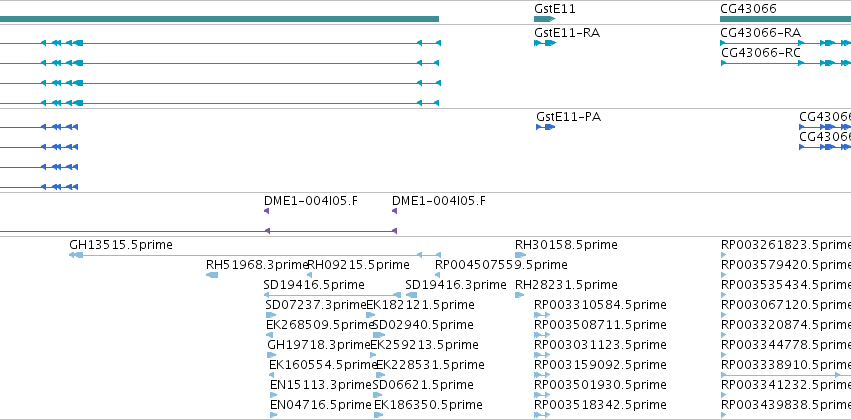Screen dimensions: 851x420
Task: Select the EK186350.5prime EST label
Action: (428, 405)
